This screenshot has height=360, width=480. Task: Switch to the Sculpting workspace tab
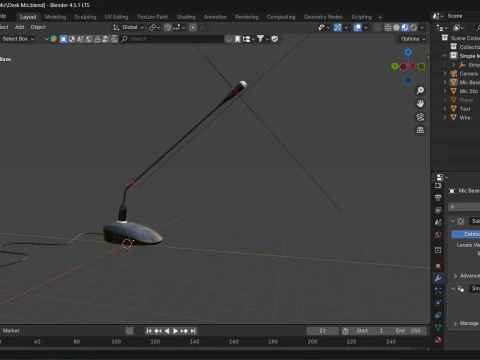85,17
